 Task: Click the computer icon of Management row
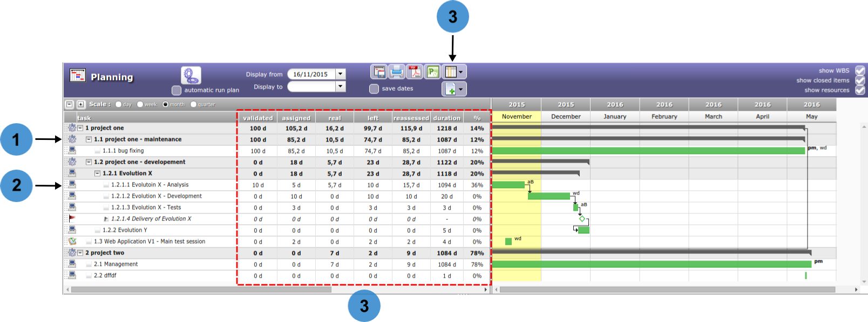pos(72,264)
